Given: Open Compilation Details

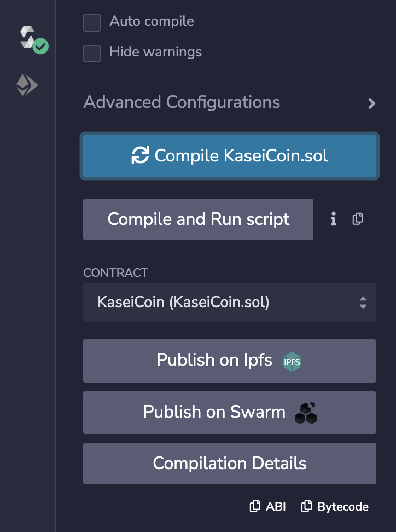Looking at the screenshot, I should pos(230,463).
